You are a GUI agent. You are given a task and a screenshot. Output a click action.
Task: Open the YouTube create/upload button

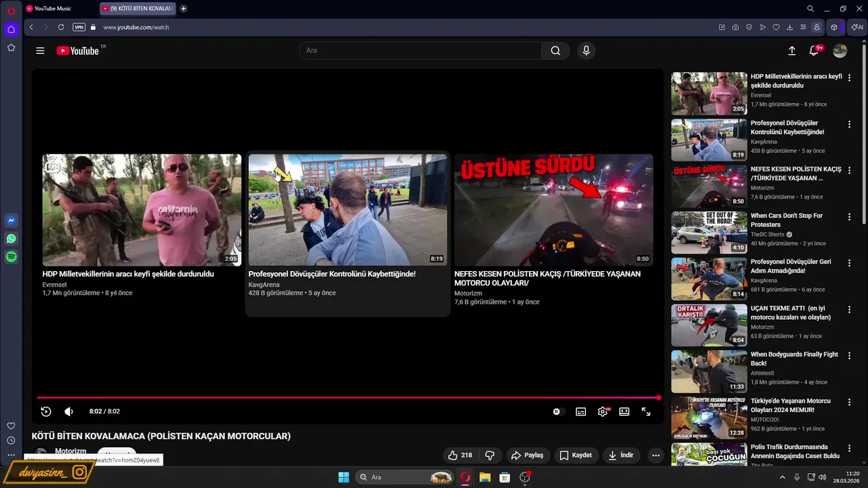click(x=791, y=51)
